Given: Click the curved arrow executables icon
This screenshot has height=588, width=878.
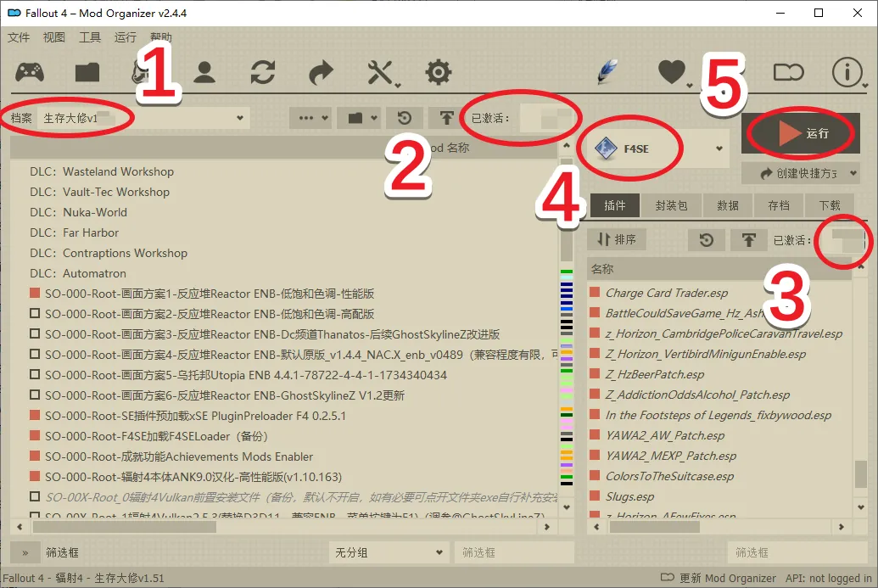Looking at the screenshot, I should click(x=321, y=72).
